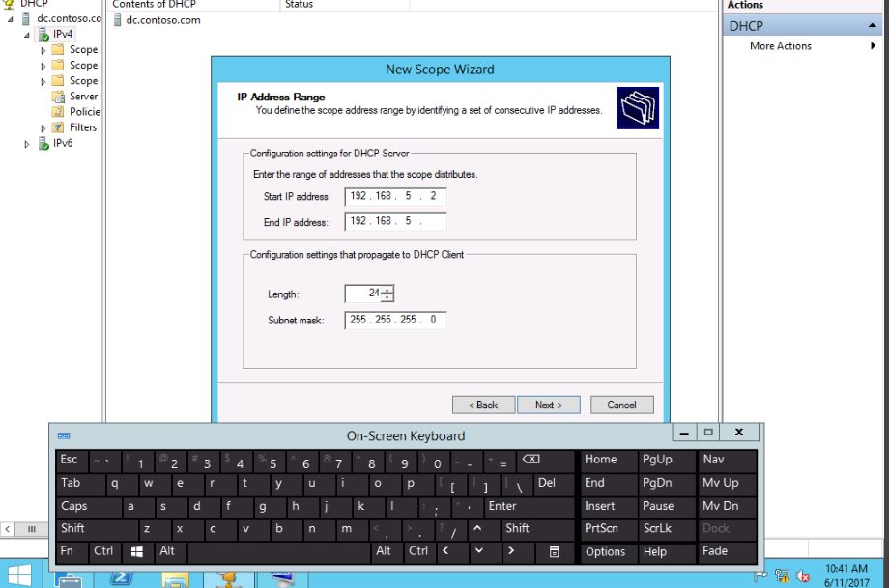Click the IPv4 server node icon
Screen dimensions: 889x588
point(43,35)
